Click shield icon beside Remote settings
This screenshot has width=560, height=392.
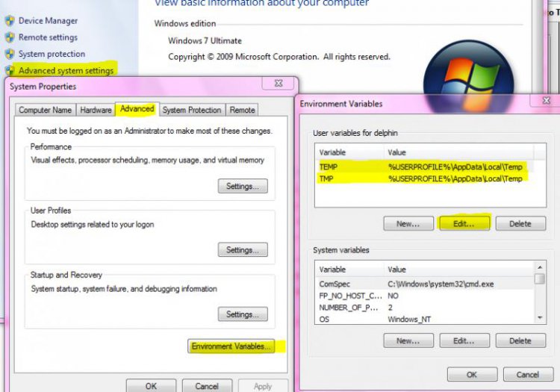point(10,37)
